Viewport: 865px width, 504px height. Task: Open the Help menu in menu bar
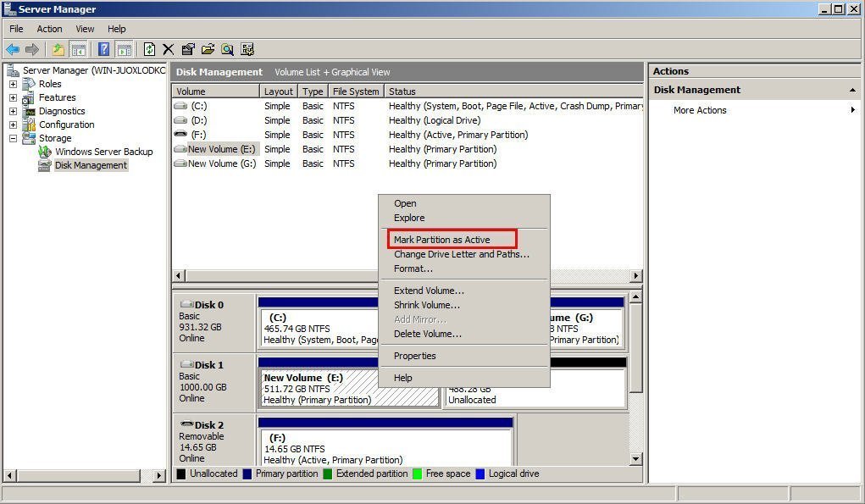coord(116,29)
